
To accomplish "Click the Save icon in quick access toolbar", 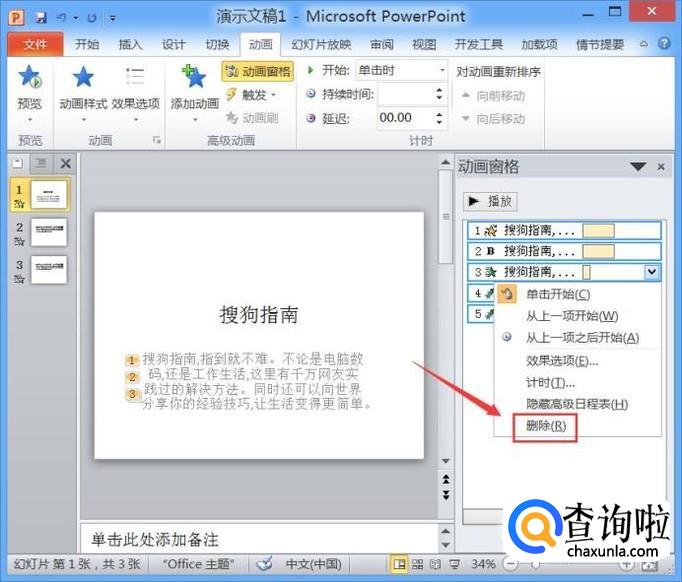I will point(41,18).
